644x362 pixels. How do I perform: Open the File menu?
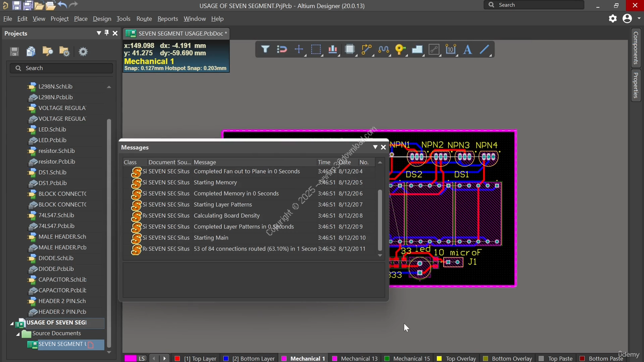[8, 19]
